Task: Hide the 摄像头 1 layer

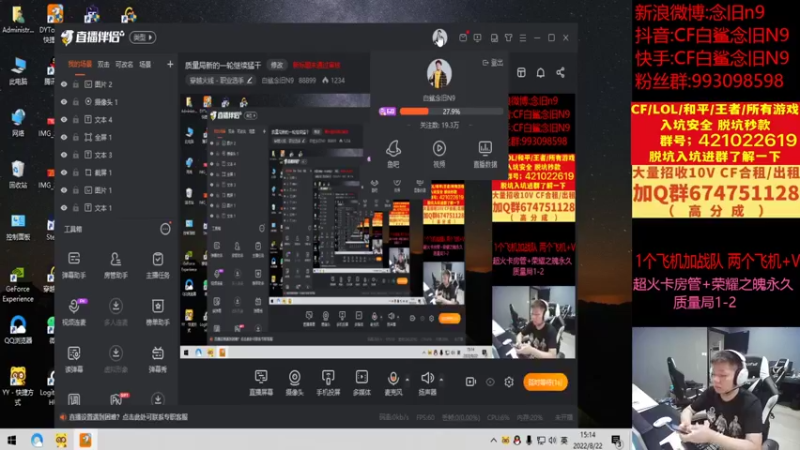Action: click(x=64, y=102)
